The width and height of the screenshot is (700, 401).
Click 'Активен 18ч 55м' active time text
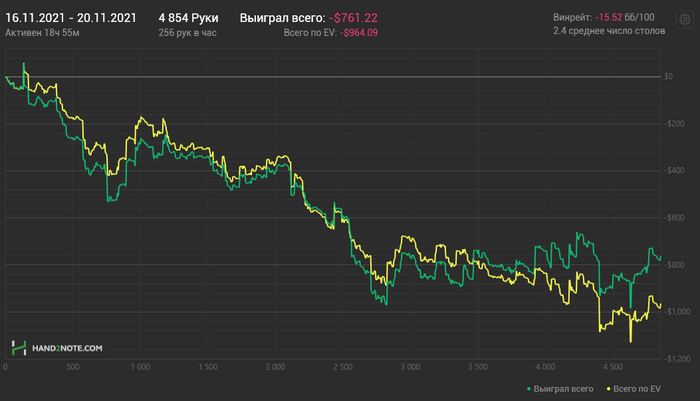coord(42,33)
